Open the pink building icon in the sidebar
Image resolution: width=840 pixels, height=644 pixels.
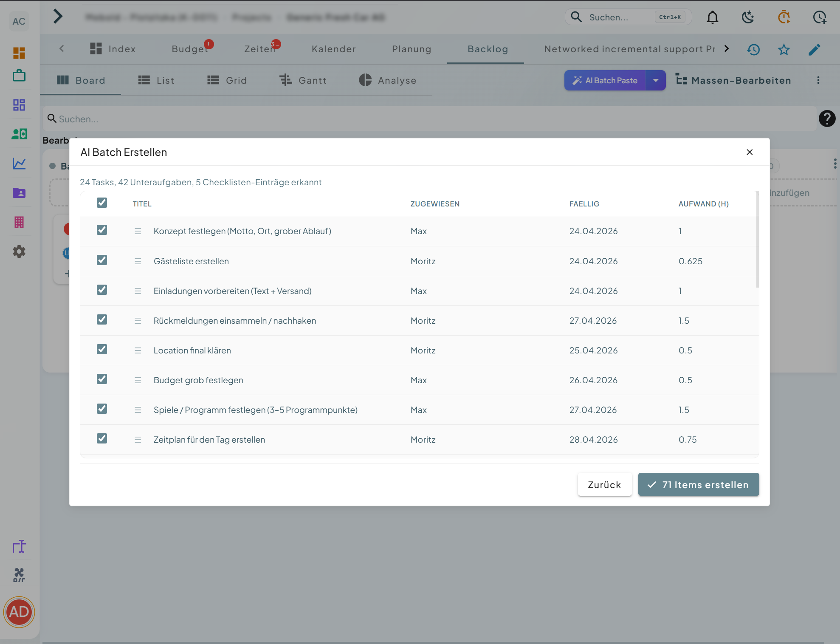(x=19, y=222)
